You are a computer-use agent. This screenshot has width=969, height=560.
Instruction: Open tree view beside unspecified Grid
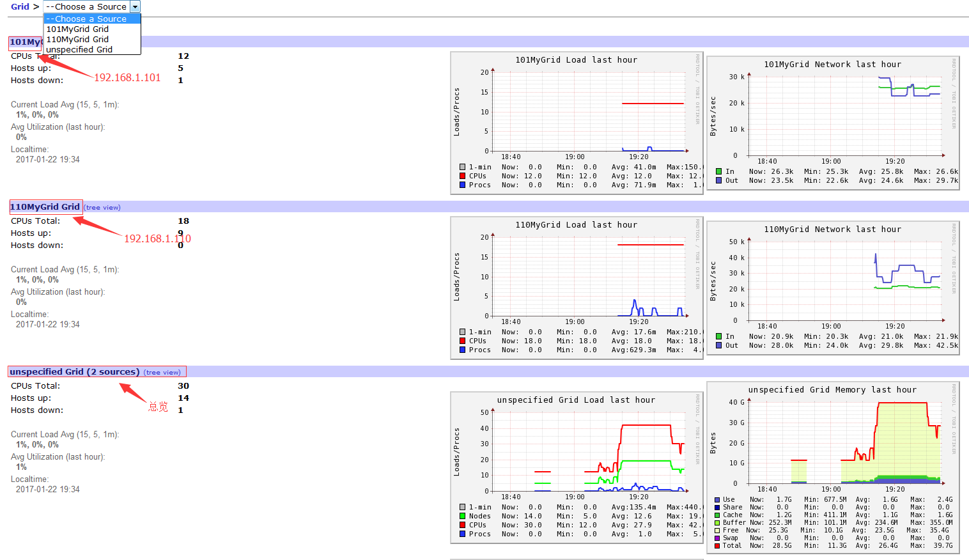[162, 372]
